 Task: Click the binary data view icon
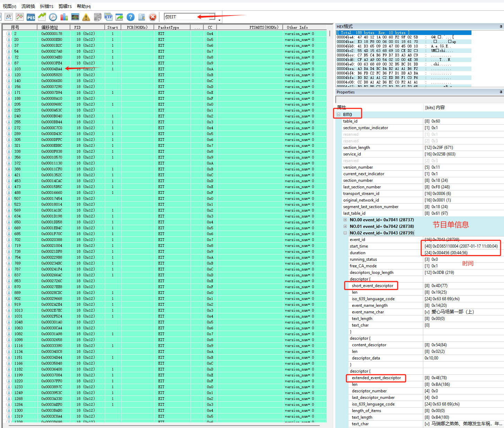point(97,17)
